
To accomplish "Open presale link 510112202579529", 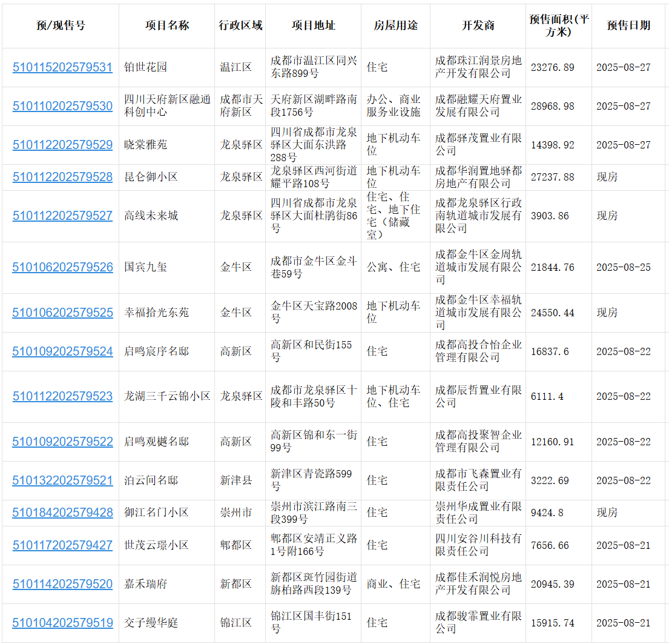I will click(x=62, y=145).
